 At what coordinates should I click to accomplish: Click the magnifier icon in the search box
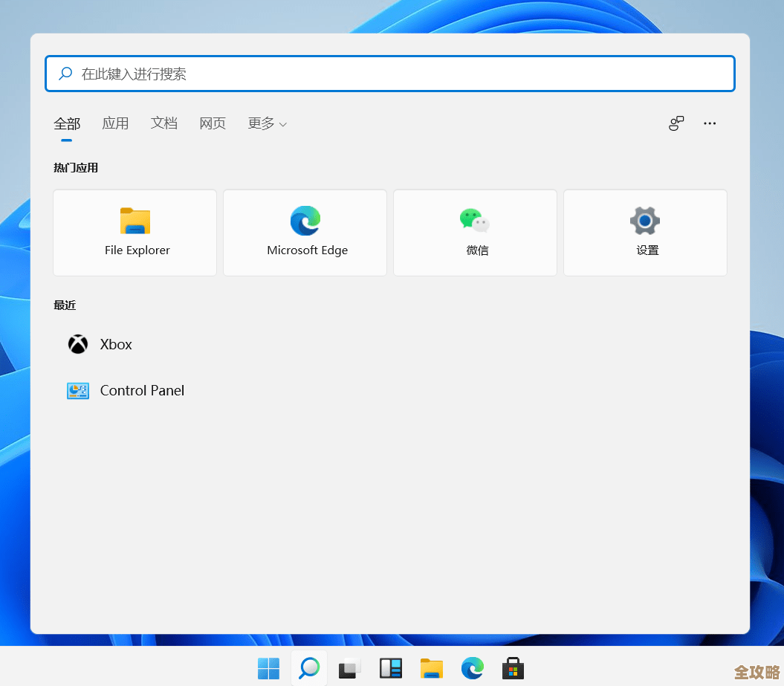coord(65,74)
